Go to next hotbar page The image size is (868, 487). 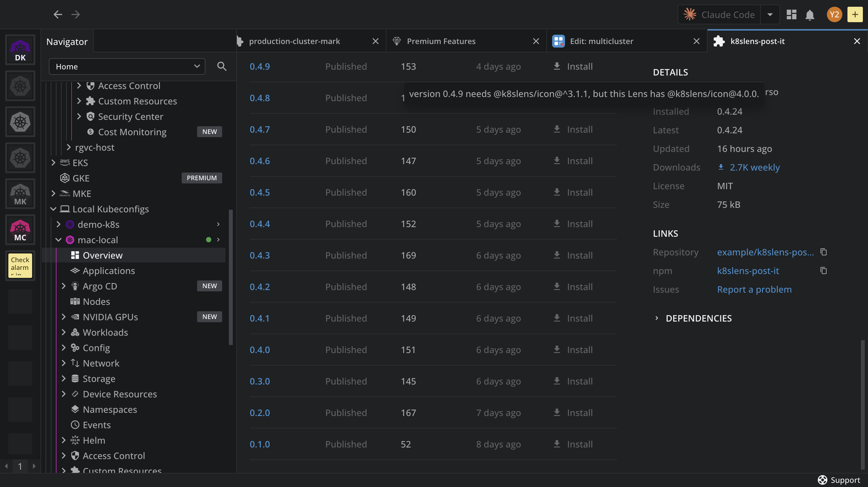click(x=34, y=466)
